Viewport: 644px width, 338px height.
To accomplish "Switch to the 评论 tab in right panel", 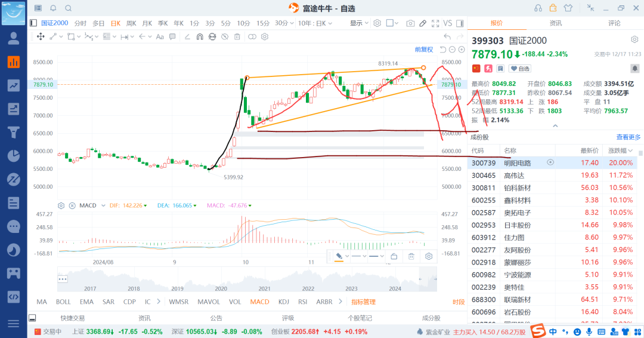I will click(x=614, y=23).
